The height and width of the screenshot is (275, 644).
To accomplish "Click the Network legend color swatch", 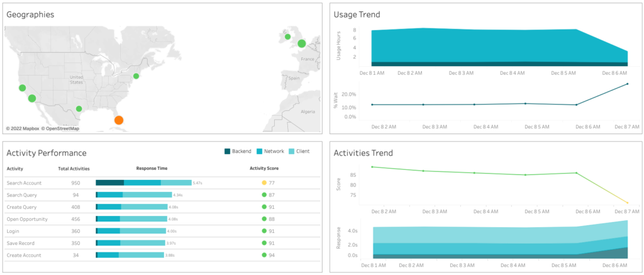I will tap(259, 151).
